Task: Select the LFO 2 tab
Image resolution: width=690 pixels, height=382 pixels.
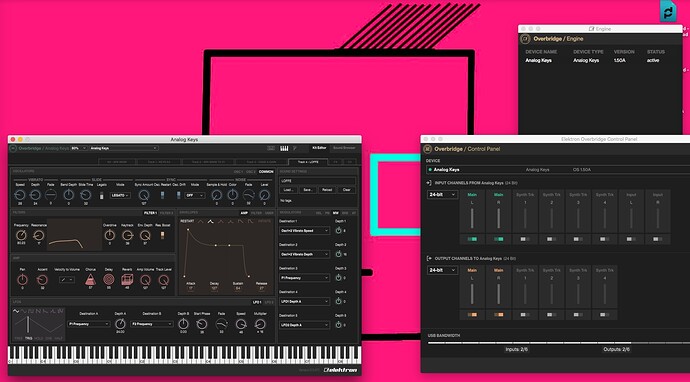Action: tap(268, 302)
